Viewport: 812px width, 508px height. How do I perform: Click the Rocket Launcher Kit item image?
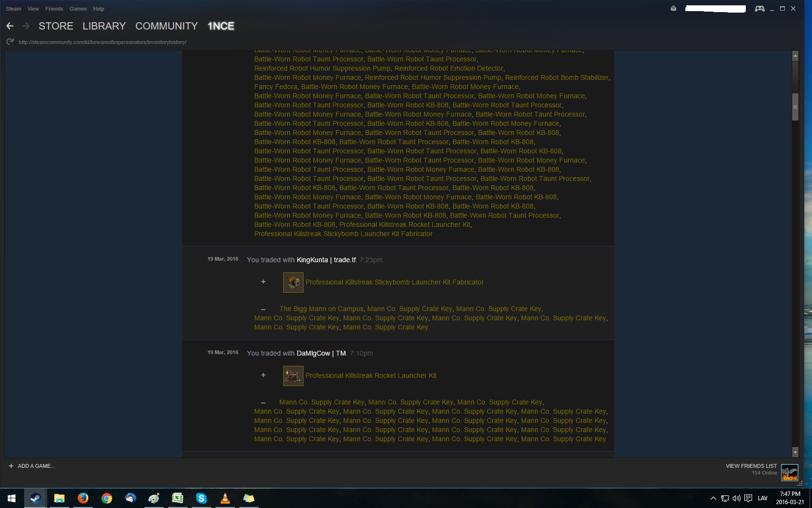293,376
